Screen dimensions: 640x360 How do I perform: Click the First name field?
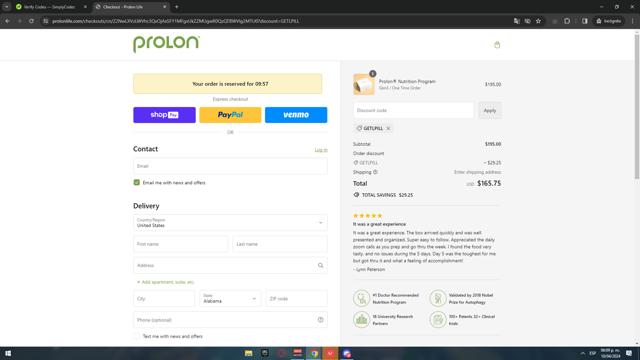[x=180, y=244]
